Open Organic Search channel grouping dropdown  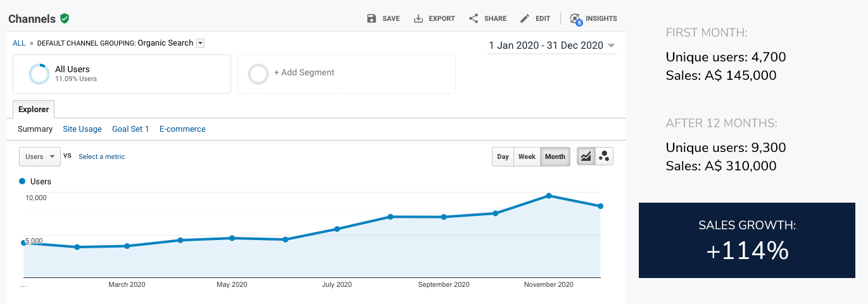click(201, 43)
